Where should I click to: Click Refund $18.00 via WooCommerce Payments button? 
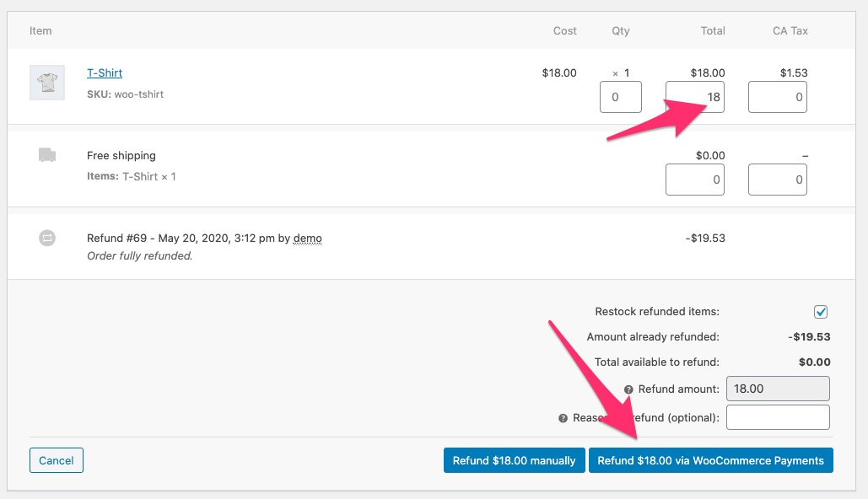710,460
